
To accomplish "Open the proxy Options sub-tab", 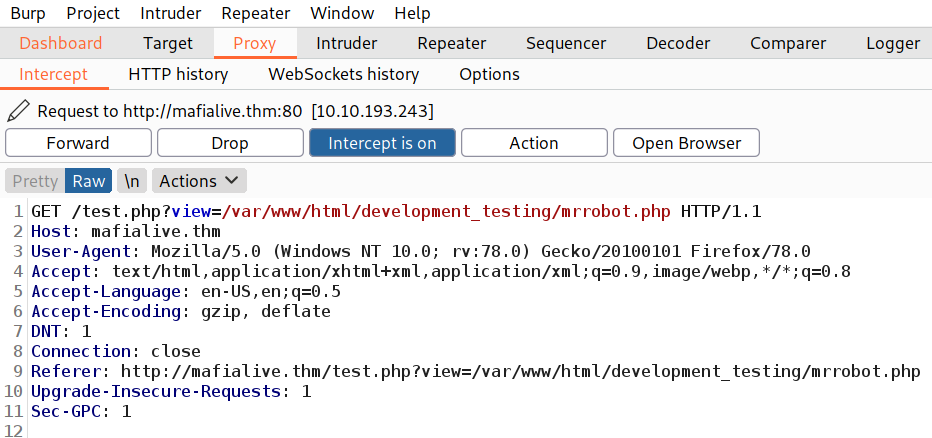I will click(x=489, y=74).
